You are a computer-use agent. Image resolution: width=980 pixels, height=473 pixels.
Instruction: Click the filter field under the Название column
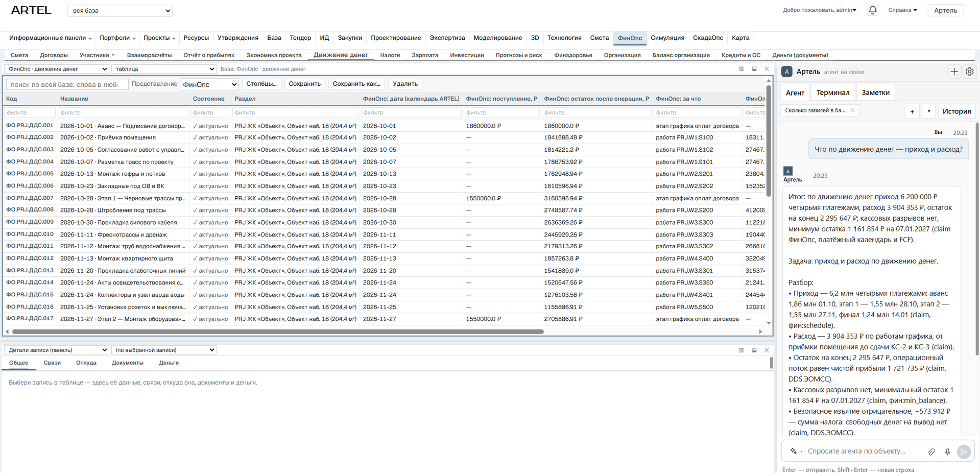coord(123,112)
